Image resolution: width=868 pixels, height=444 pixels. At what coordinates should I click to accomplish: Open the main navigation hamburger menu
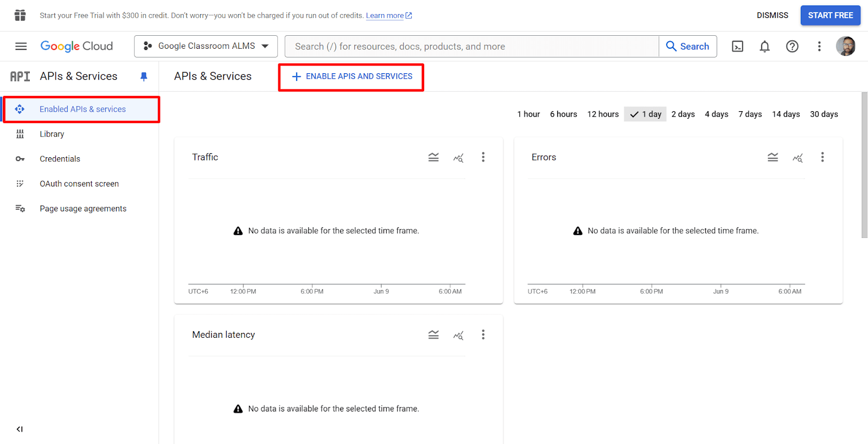(21, 46)
